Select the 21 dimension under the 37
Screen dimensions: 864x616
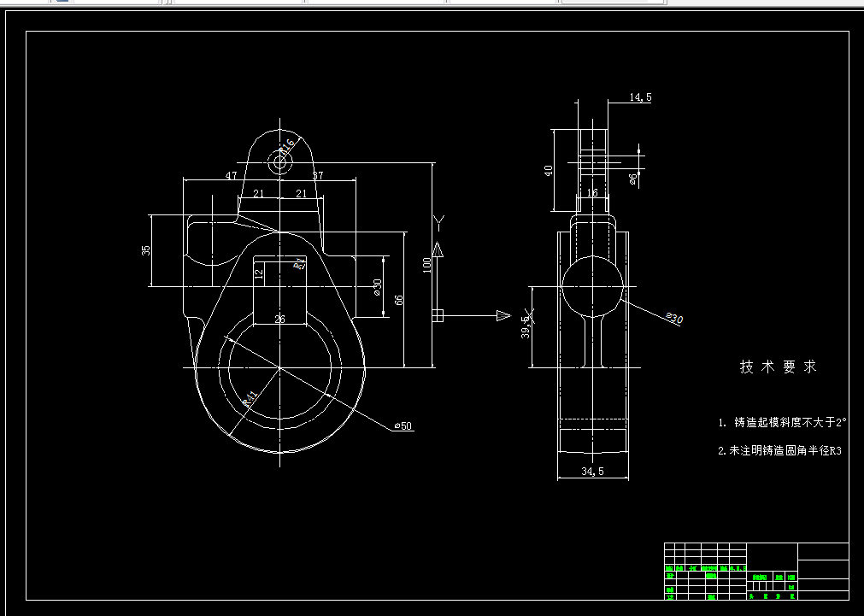coord(301,193)
